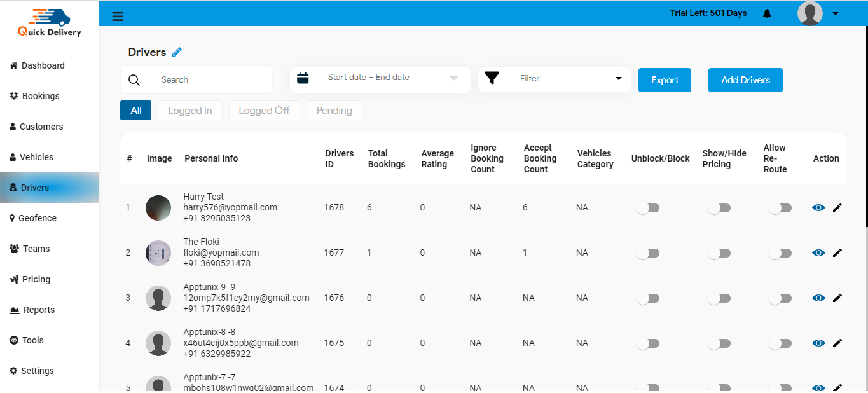The image size is (868, 393).
Task: Enable Show/Hide Pricing for The Floki
Action: (719, 252)
